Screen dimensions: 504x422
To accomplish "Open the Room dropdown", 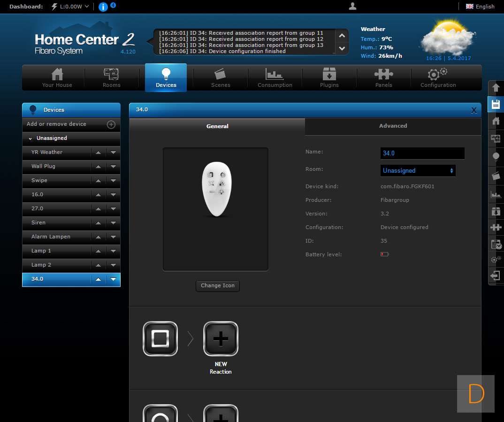I will tap(418, 171).
